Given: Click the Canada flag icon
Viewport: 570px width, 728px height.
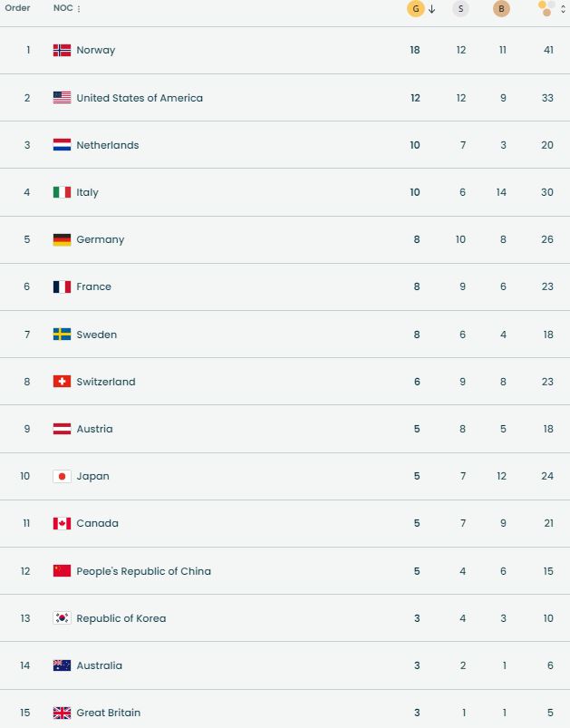Looking at the screenshot, I should tap(62, 524).
